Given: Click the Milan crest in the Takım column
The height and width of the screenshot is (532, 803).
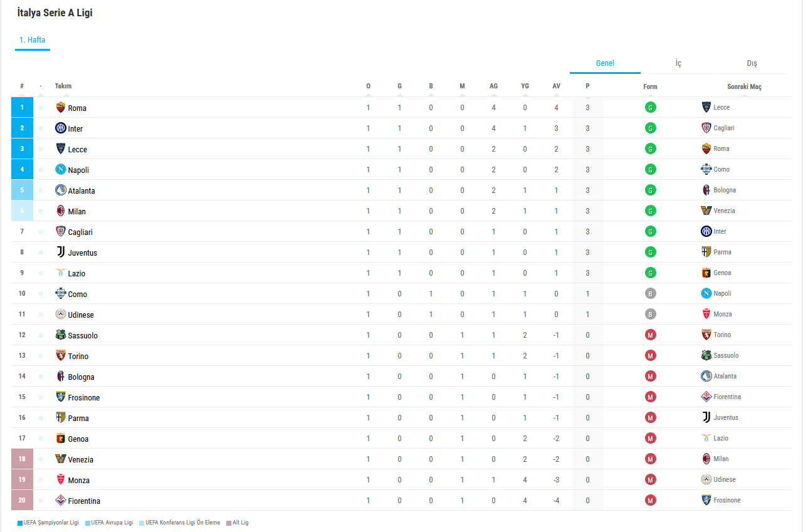Looking at the screenshot, I should [x=61, y=211].
